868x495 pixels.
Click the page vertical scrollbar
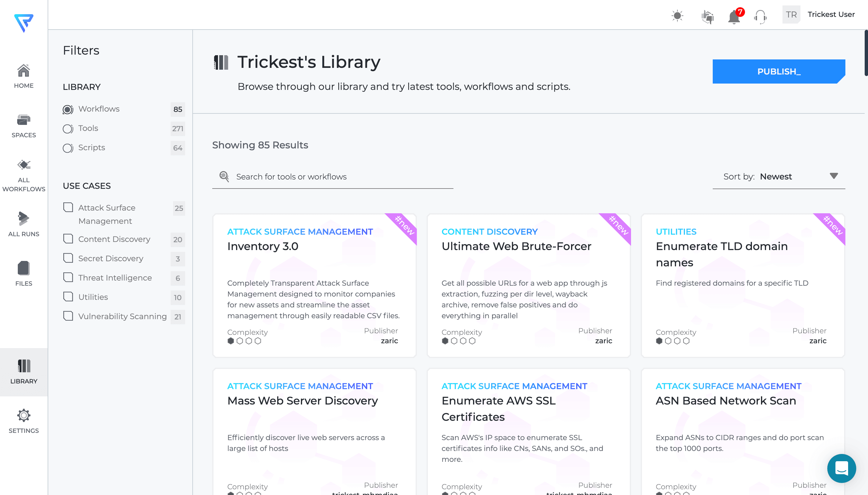pyautogui.click(x=866, y=53)
